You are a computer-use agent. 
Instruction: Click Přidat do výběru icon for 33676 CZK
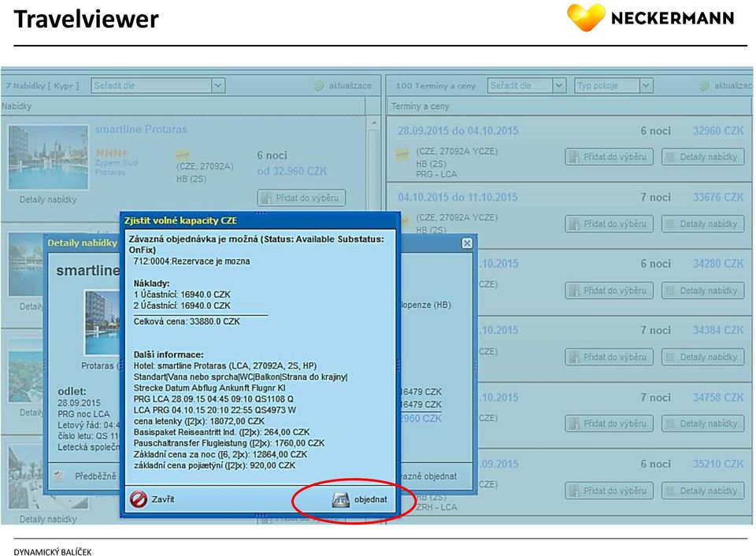click(x=574, y=224)
